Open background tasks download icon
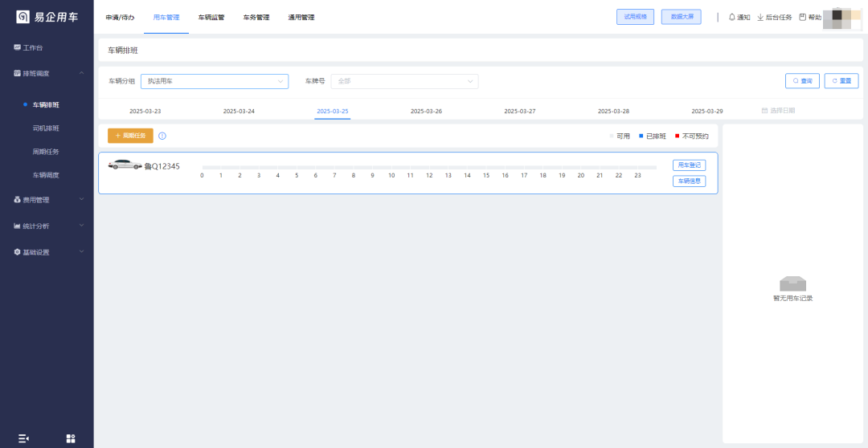Viewport: 868px width, 448px height. 760,17
